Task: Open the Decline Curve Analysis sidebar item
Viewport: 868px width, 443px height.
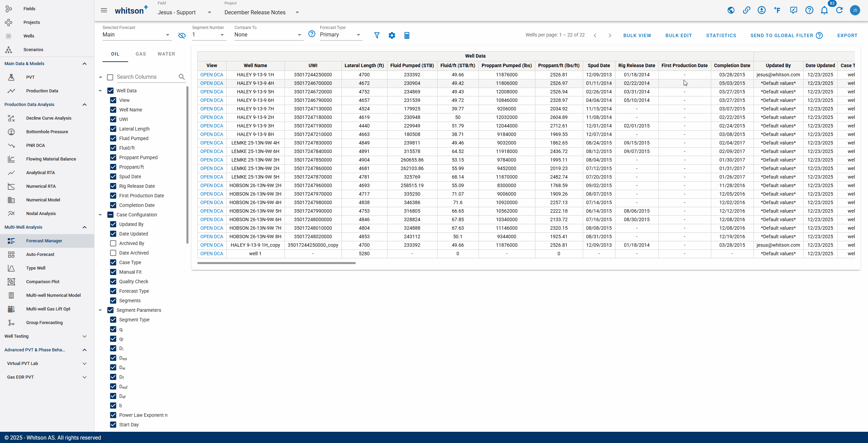Action: pyautogui.click(x=49, y=118)
